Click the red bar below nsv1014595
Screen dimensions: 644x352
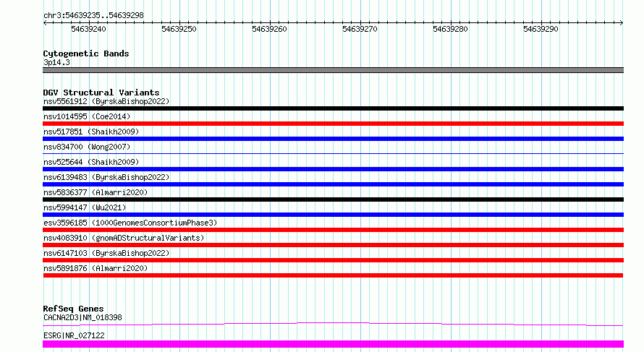(333, 124)
